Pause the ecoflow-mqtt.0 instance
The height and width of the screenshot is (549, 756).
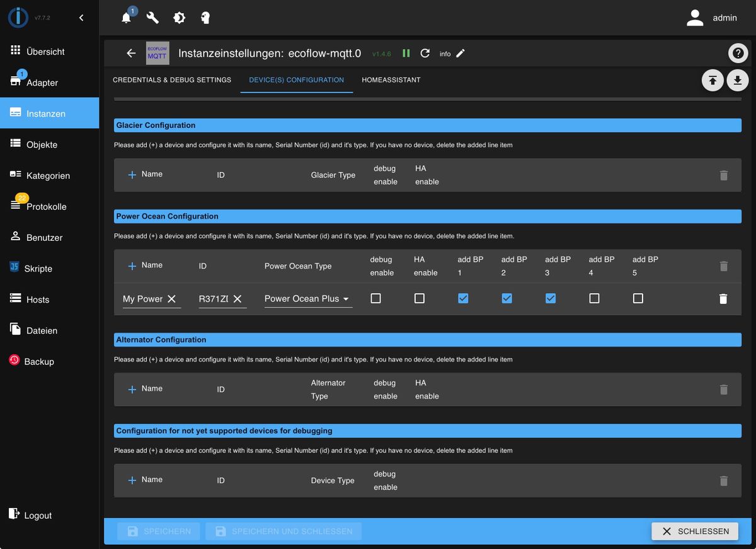406,54
